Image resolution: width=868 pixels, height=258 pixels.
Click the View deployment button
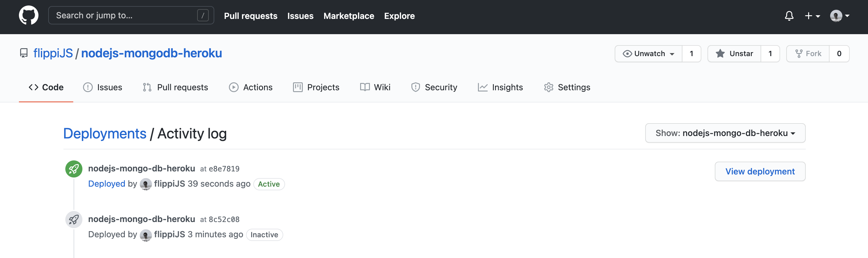click(760, 171)
